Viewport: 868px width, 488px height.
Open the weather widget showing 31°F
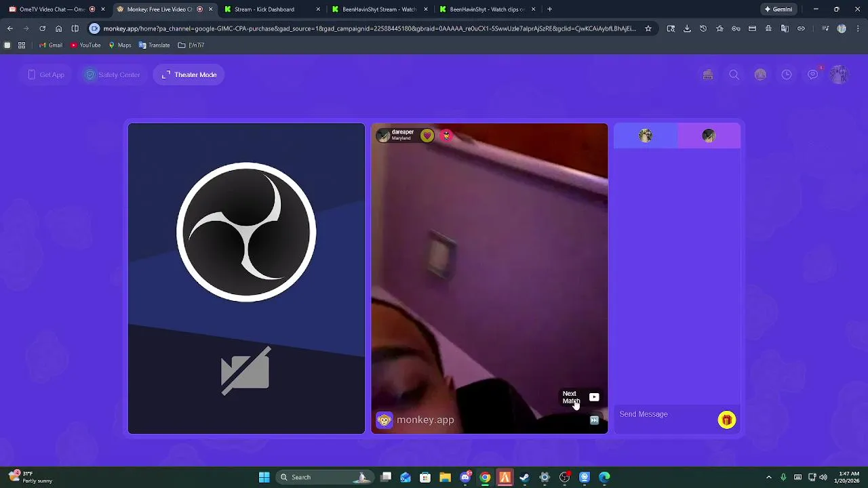click(31, 477)
